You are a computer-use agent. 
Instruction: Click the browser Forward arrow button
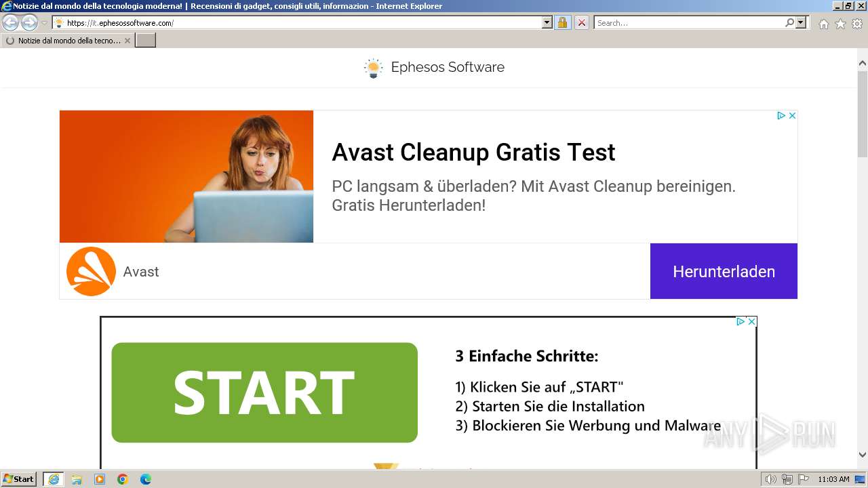[x=29, y=22]
